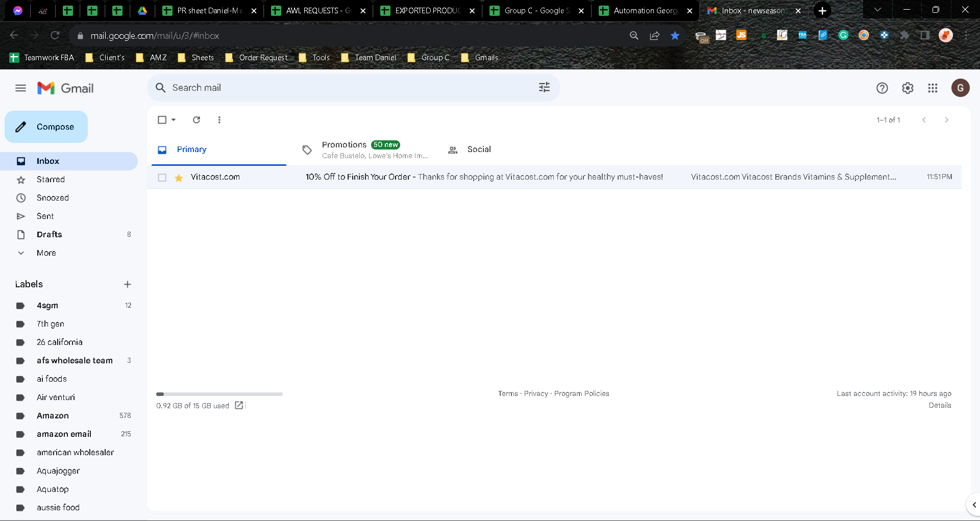Image resolution: width=980 pixels, height=521 pixels.
Task: Open the Order Request bookmark folder
Action: [256, 58]
